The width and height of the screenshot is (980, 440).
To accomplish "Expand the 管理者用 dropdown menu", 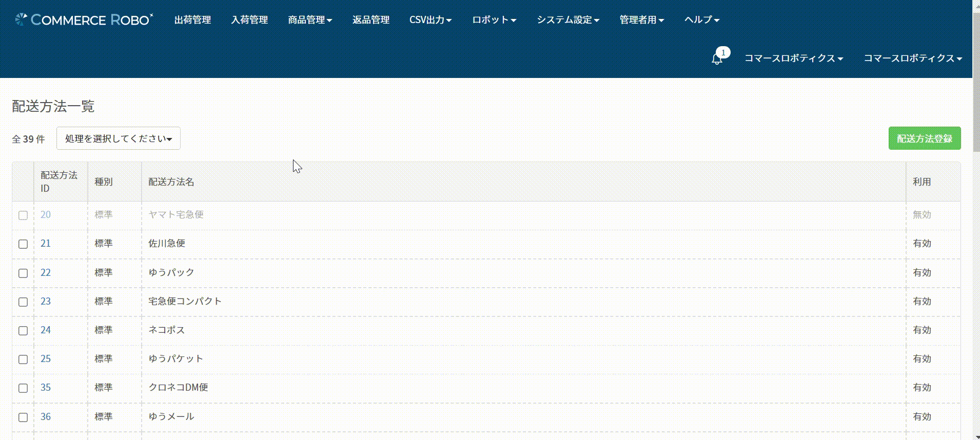I will [641, 19].
